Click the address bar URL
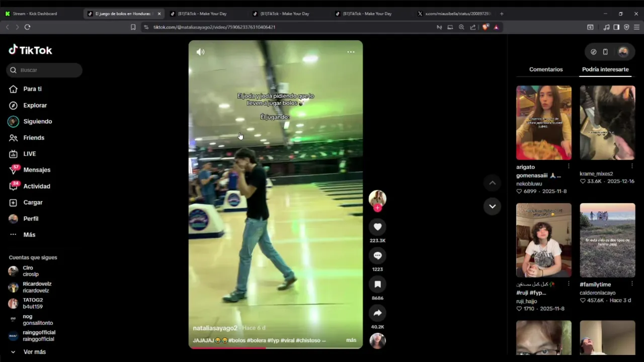Viewport: 644px width, 362px height. tap(214, 27)
